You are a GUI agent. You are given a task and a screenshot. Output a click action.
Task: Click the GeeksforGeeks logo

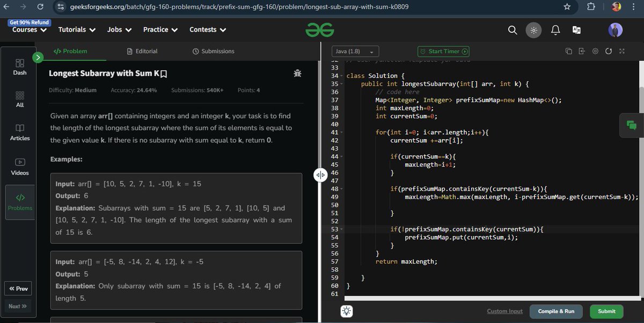click(x=319, y=30)
